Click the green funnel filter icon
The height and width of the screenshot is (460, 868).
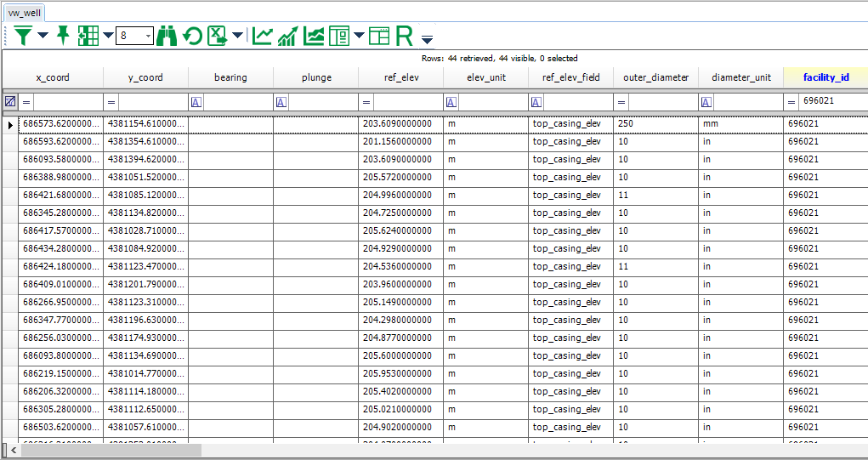click(x=23, y=36)
